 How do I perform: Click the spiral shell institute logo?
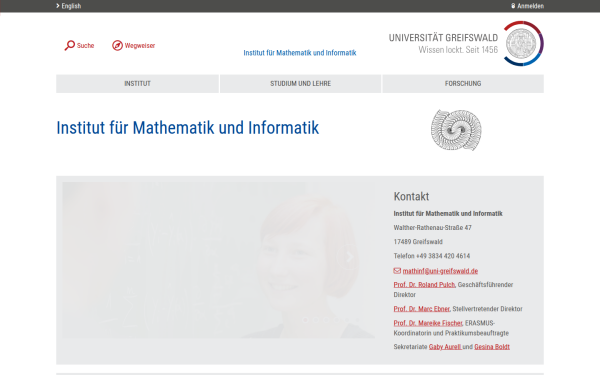click(x=456, y=130)
